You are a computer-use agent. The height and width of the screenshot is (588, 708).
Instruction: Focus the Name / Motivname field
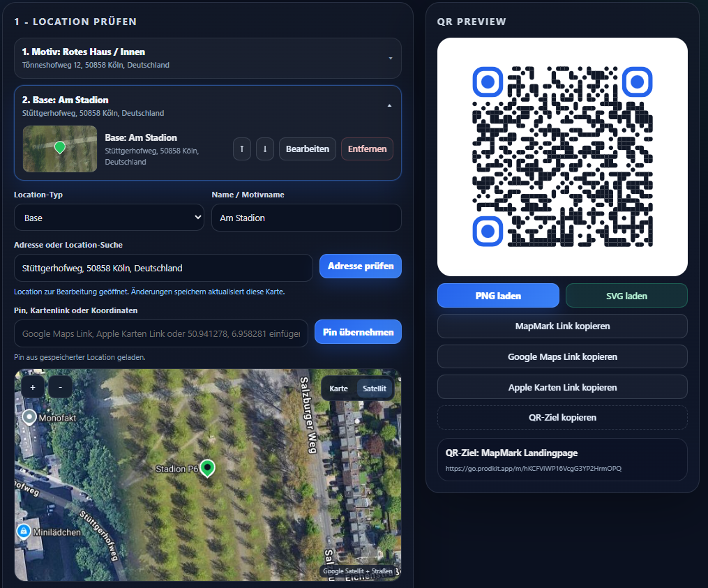tap(306, 218)
